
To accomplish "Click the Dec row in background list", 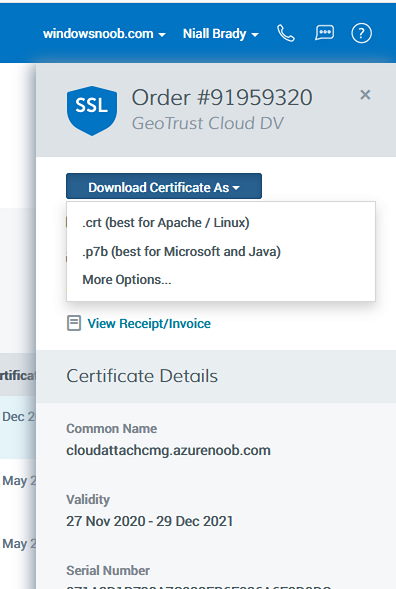I will pyautogui.click(x=18, y=427).
